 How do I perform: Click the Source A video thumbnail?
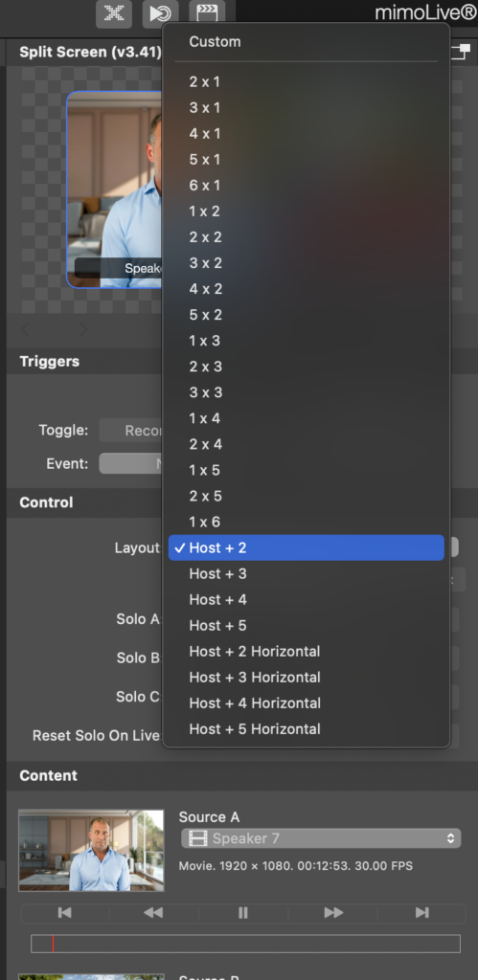pos(91,851)
